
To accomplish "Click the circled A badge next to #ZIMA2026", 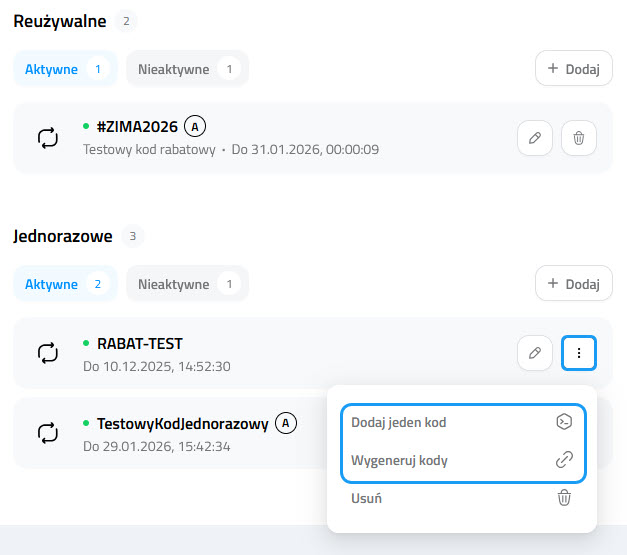I will click(x=197, y=127).
